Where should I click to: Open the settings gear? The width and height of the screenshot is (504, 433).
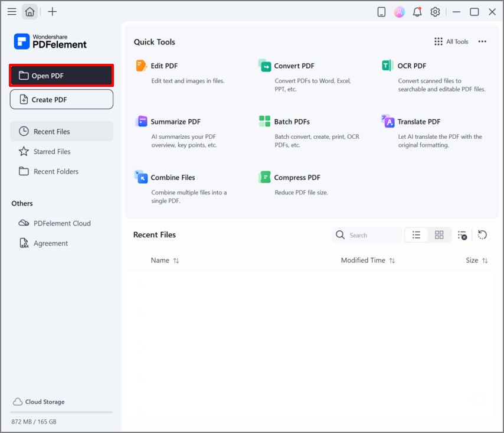pos(435,12)
